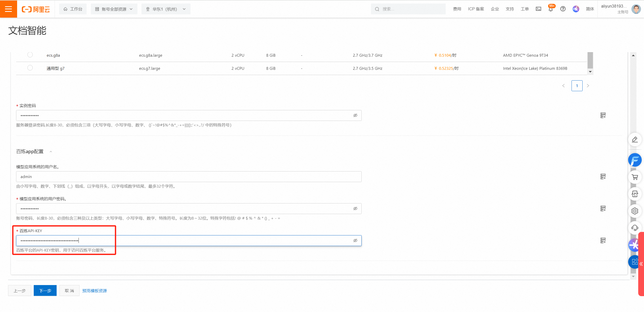Open notifications bell with 99+ badge
Viewport: 644px width, 312px height.
(551, 9)
